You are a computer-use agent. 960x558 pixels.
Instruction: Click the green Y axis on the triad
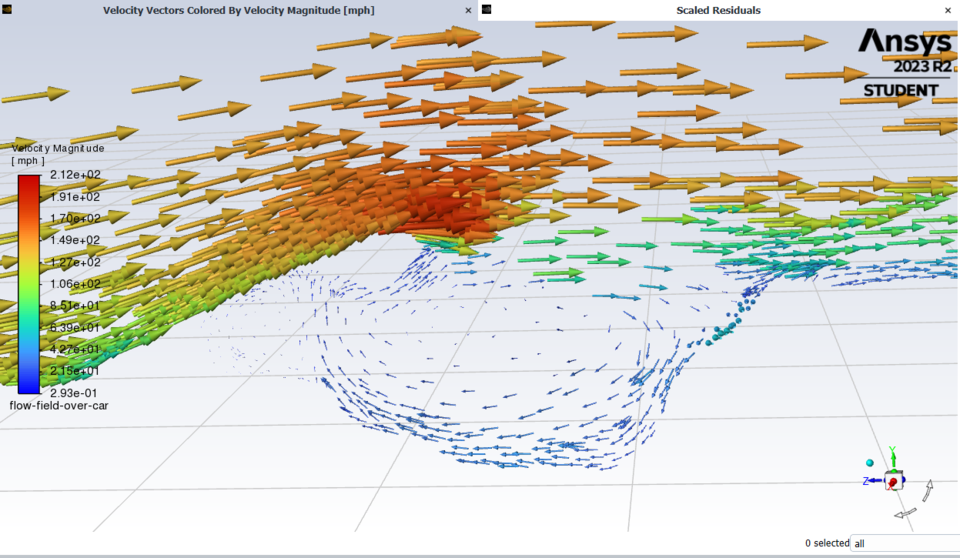pos(892,456)
